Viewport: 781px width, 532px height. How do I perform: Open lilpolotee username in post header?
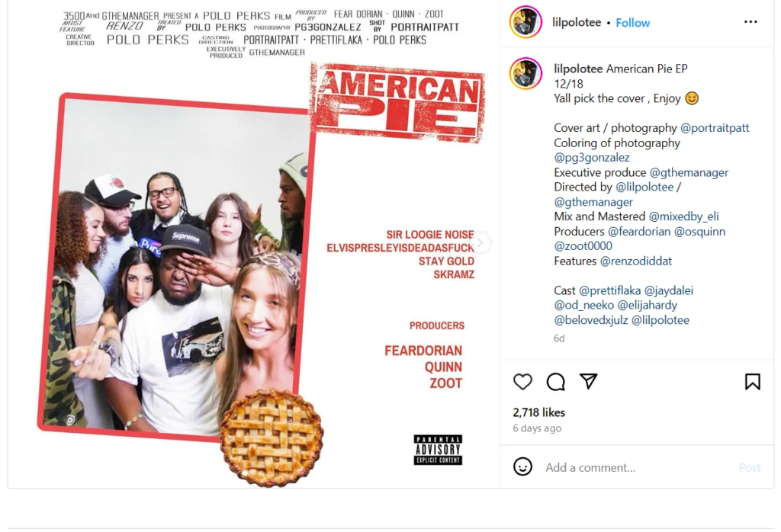pos(577,22)
